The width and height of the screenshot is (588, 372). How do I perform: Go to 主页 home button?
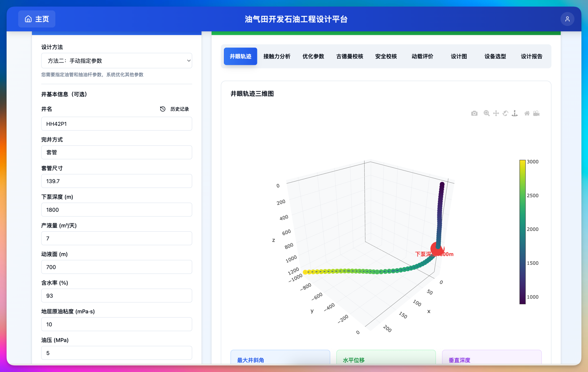point(37,19)
